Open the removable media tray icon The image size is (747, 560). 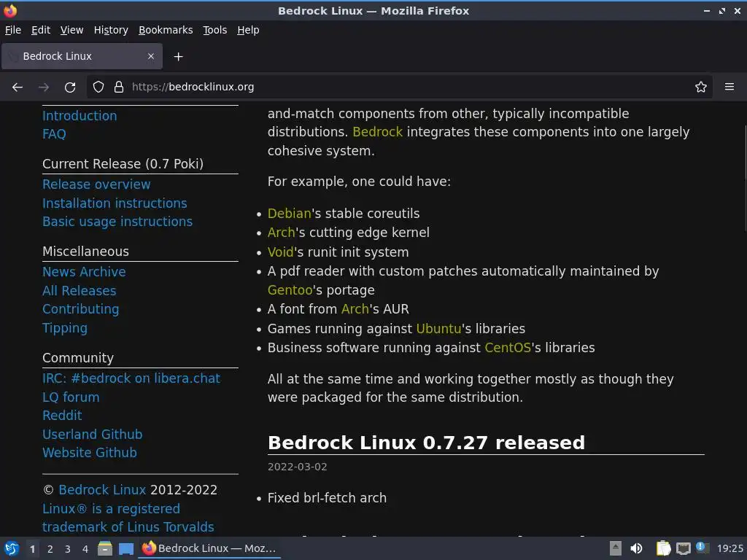tap(616, 548)
